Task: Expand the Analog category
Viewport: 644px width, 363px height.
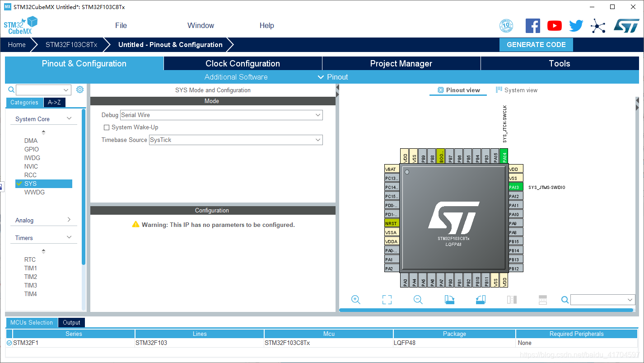Action: pos(43,220)
